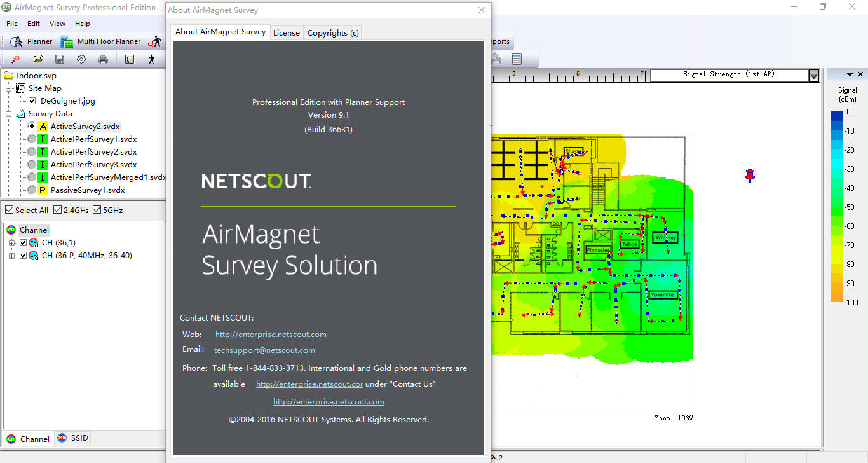The image size is (868, 463).
Task: Click the Site Map floor plan icon
Action: 20,88
